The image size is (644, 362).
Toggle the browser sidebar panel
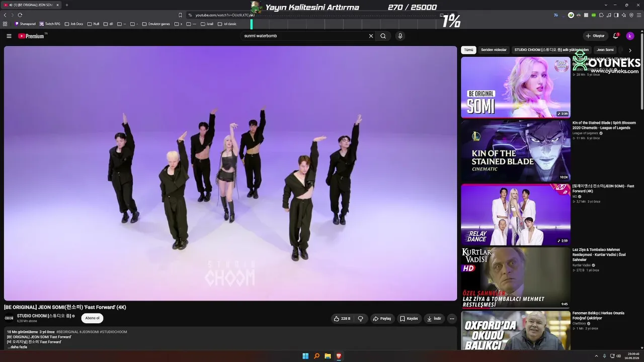(616, 15)
